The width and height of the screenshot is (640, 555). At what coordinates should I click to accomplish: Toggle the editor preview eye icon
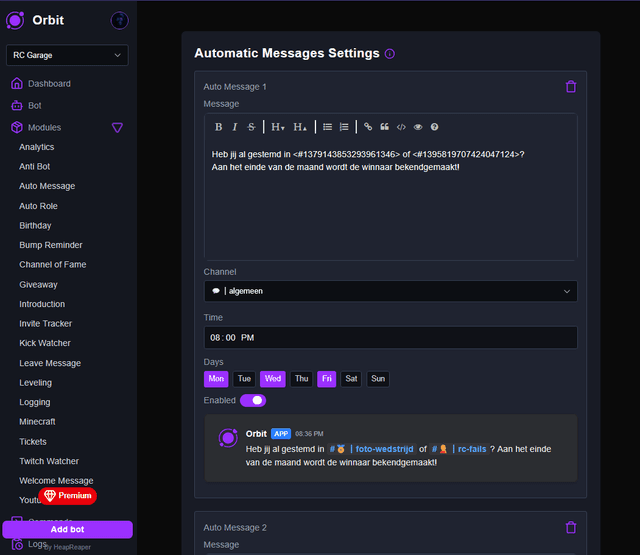tap(418, 127)
